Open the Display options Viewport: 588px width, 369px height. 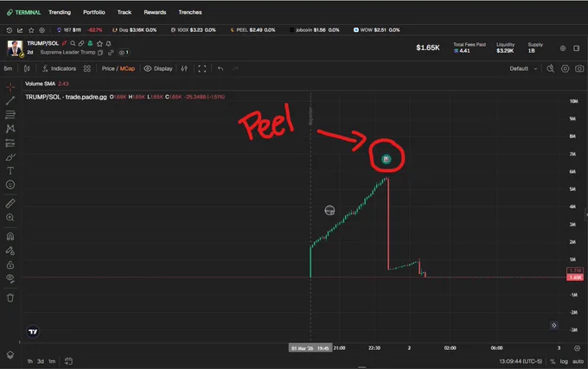tap(158, 68)
